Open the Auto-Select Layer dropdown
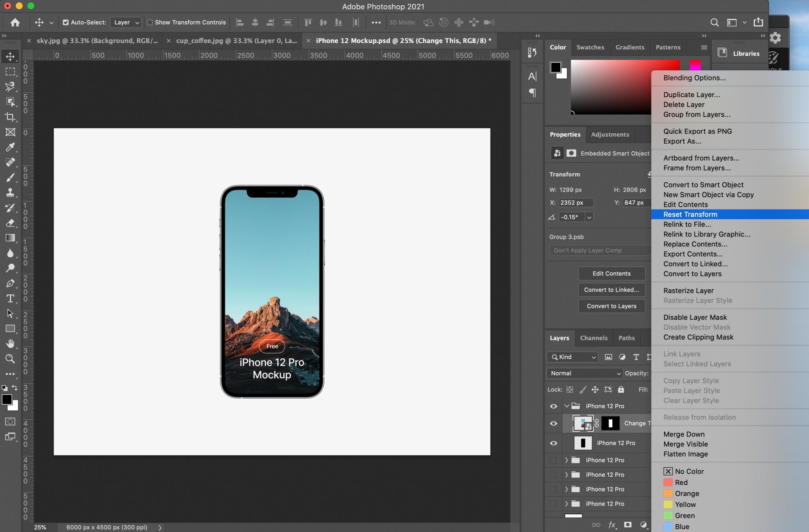This screenshot has width=809, height=532. click(x=126, y=22)
